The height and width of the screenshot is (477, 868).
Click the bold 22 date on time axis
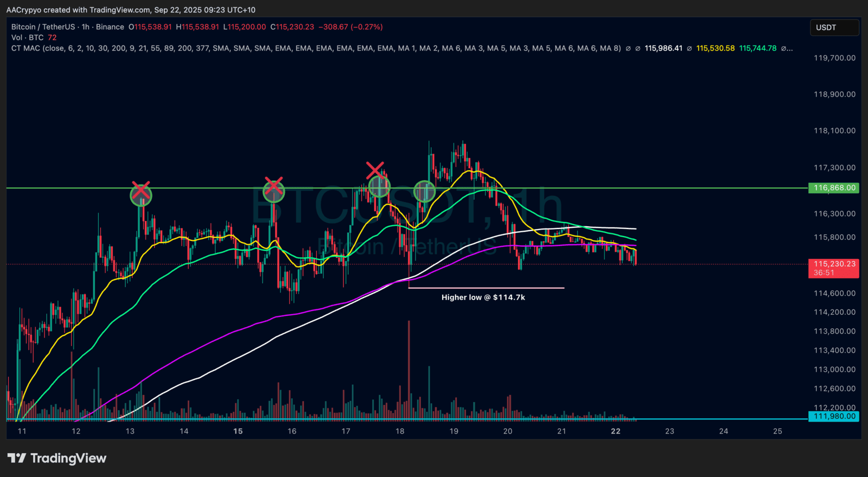click(x=615, y=431)
